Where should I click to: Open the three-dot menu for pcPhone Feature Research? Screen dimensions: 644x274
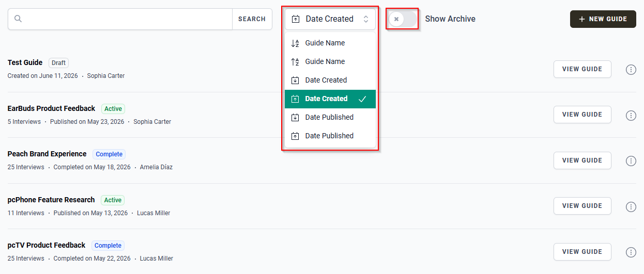coord(631,207)
